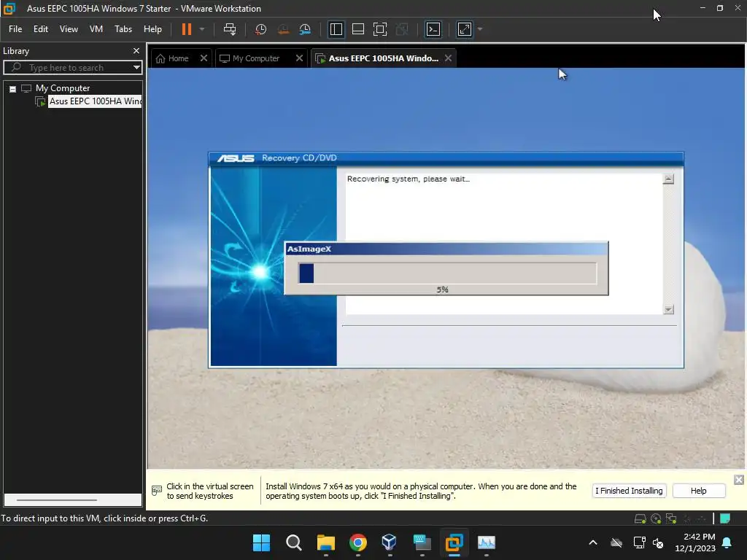Close the Library panel
Screen dimensions: 747x560
click(136, 50)
